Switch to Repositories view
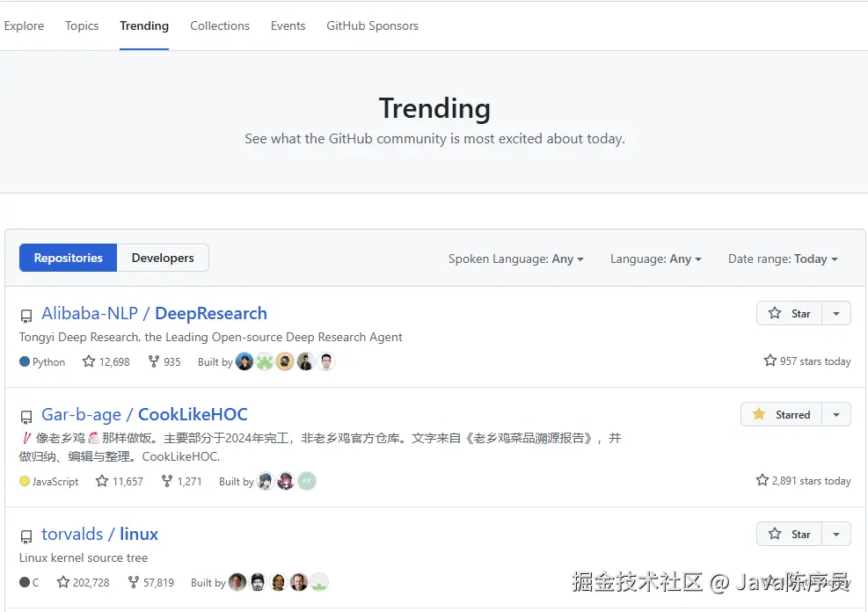Viewport: 868px width, 612px height. pyautogui.click(x=68, y=258)
